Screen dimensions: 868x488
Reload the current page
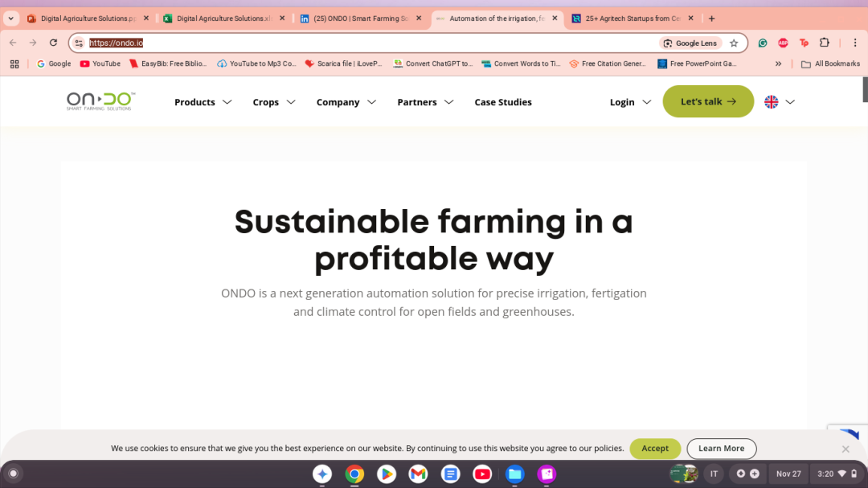pos(53,43)
